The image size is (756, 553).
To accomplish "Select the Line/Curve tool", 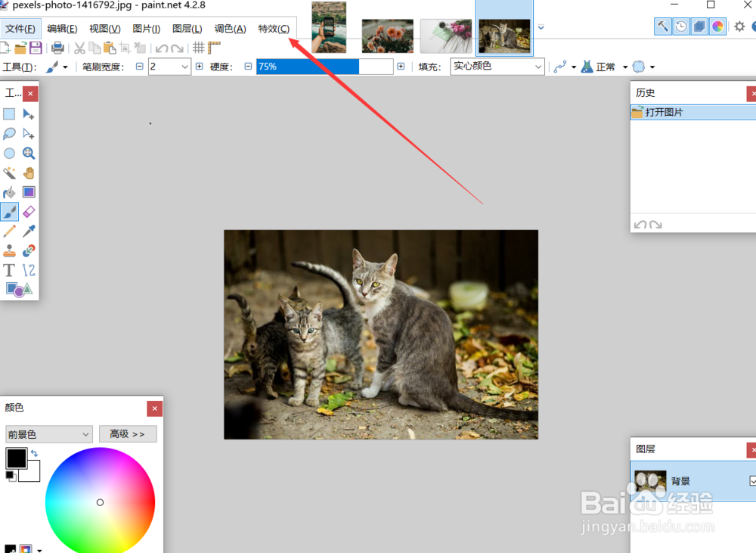I will 29,270.
